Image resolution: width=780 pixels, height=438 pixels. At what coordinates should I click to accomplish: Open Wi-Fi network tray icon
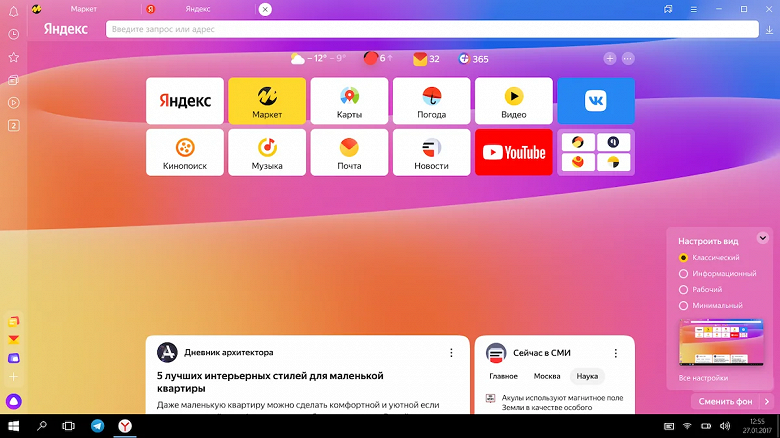[687, 426]
